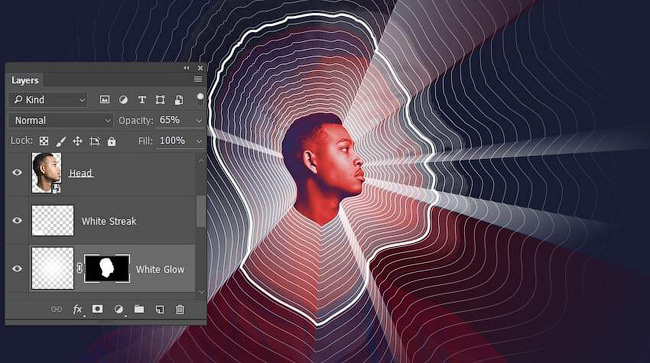Switch to the Layers tab
650x363 pixels.
25,80
